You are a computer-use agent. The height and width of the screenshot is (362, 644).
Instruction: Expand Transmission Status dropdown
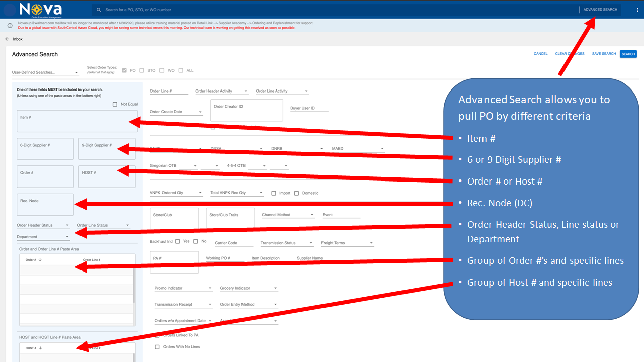coord(287,243)
